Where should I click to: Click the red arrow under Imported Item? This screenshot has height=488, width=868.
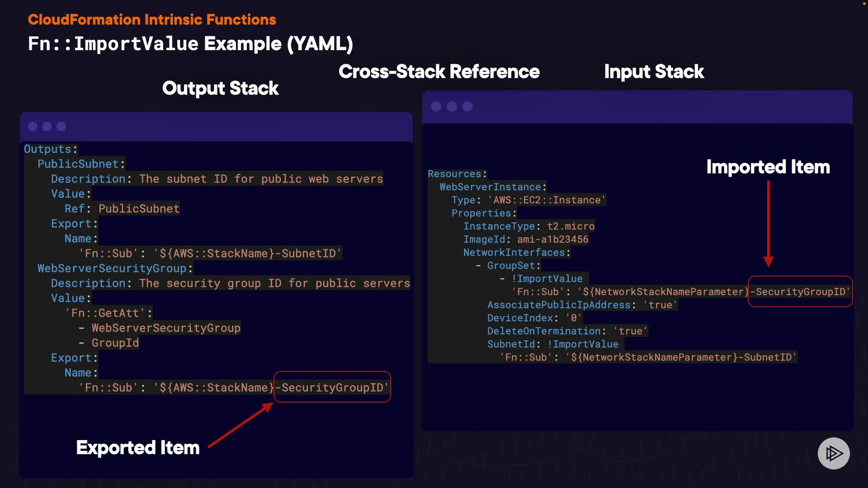click(768, 224)
